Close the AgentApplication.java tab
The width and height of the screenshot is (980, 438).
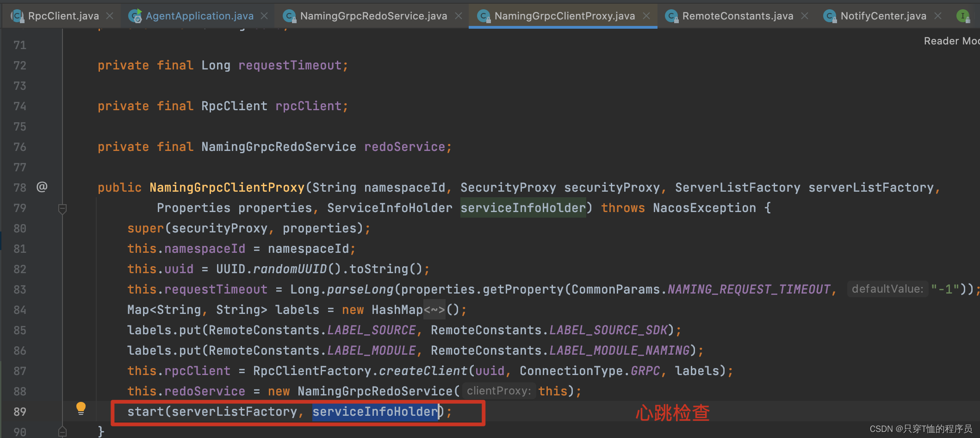coord(264,16)
